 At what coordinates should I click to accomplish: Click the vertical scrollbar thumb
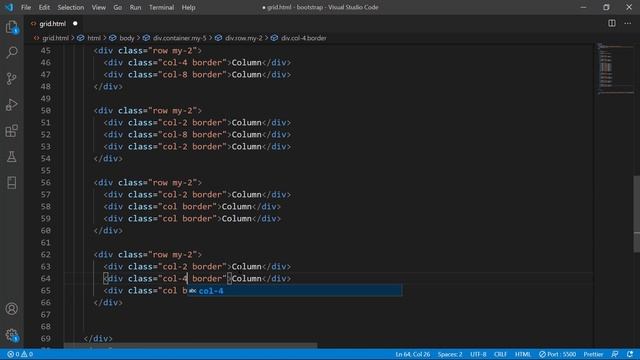click(x=636, y=214)
